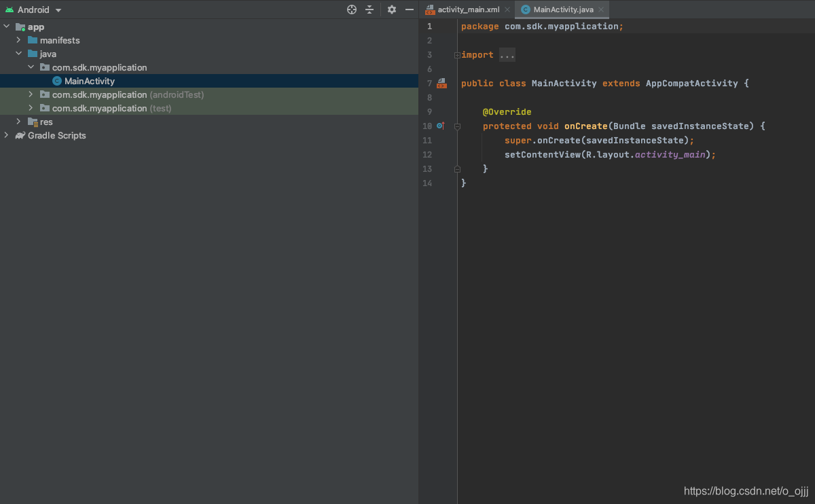Click the java folder icon
815x504 pixels.
coord(33,54)
